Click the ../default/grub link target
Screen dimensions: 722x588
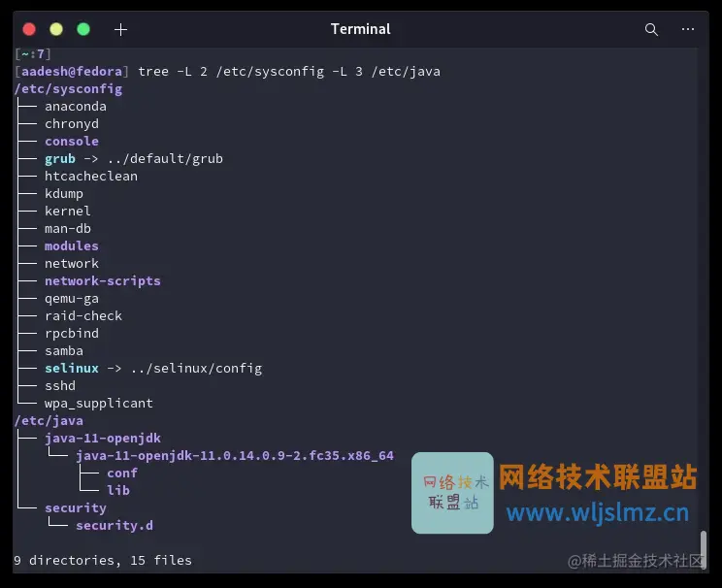click(x=165, y=159)
